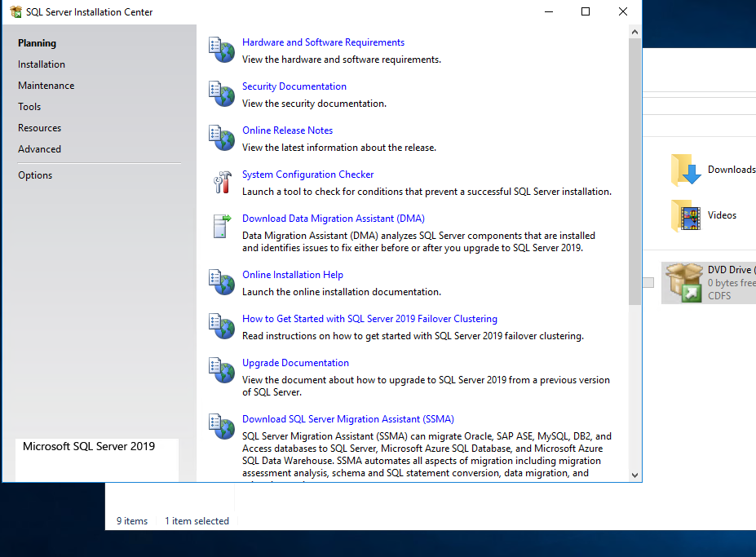
Task: Click the Hardware and Software Requirements globe icon
Action: 221,50
